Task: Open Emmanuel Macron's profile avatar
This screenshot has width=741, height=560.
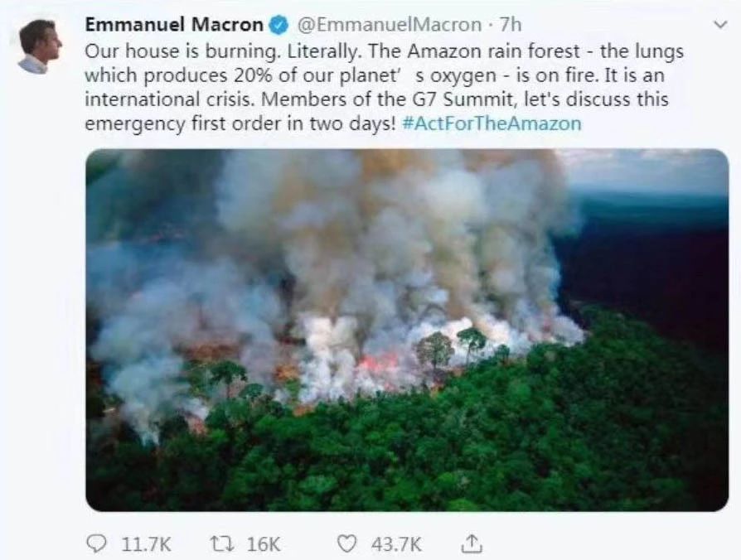Action: [40, 46]
